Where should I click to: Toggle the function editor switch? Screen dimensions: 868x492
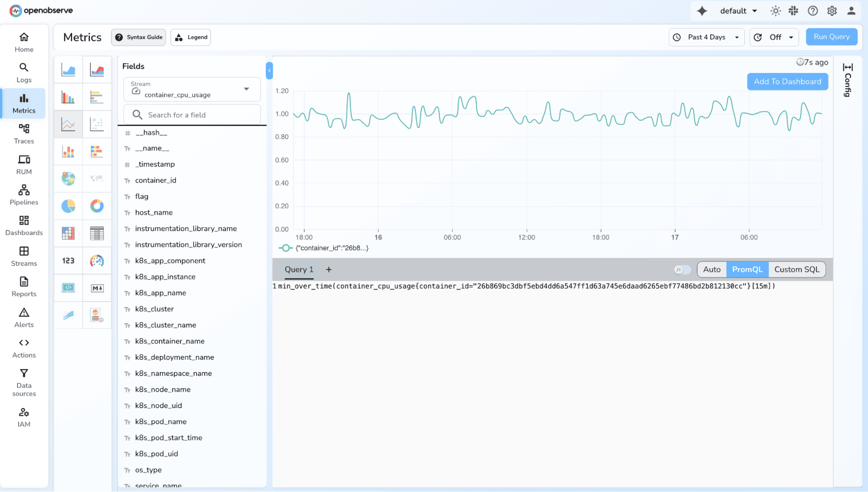click(x=682, y=270)
